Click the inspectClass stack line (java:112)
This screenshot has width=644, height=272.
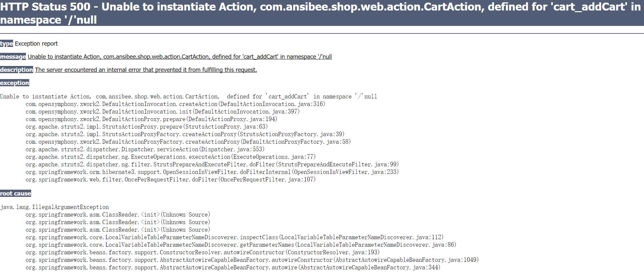point(234,237)
